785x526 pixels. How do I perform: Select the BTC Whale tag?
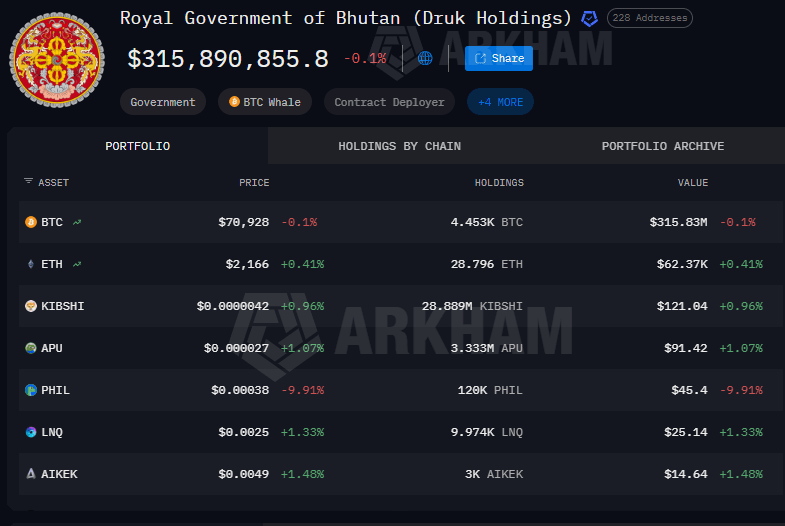point(265,102)
